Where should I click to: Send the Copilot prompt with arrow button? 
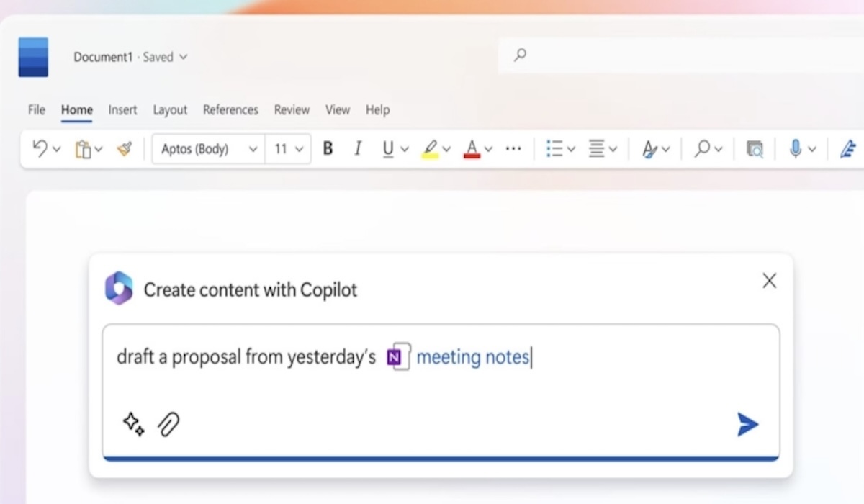(748, 425)
